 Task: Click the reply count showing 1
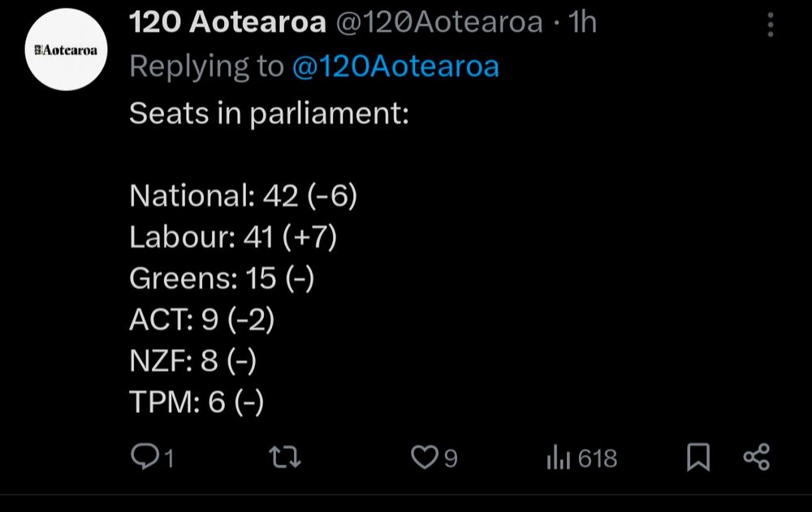pyautogui.click(x=168, y=457)
